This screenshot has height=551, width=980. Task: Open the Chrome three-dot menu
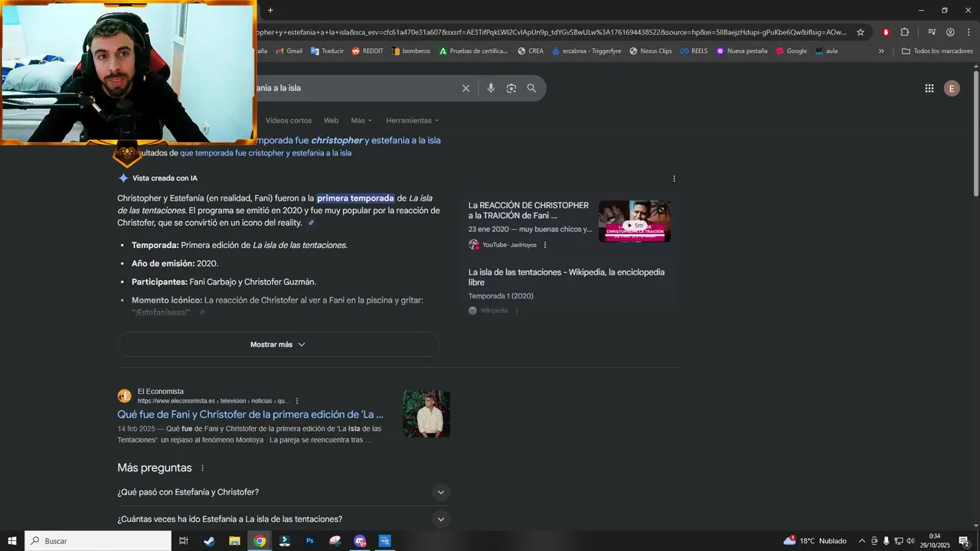click(968, 32)
